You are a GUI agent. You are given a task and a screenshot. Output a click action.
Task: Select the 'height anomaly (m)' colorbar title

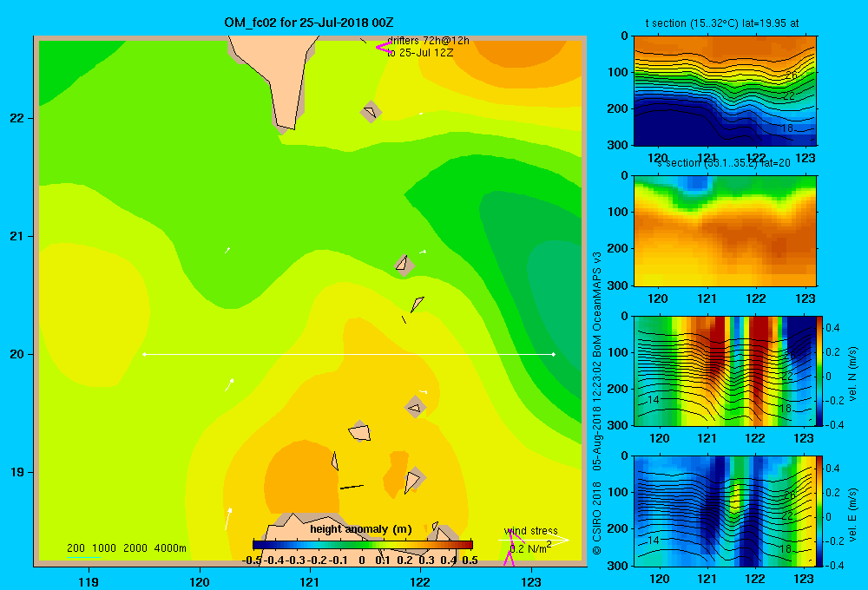coord(361,529)
